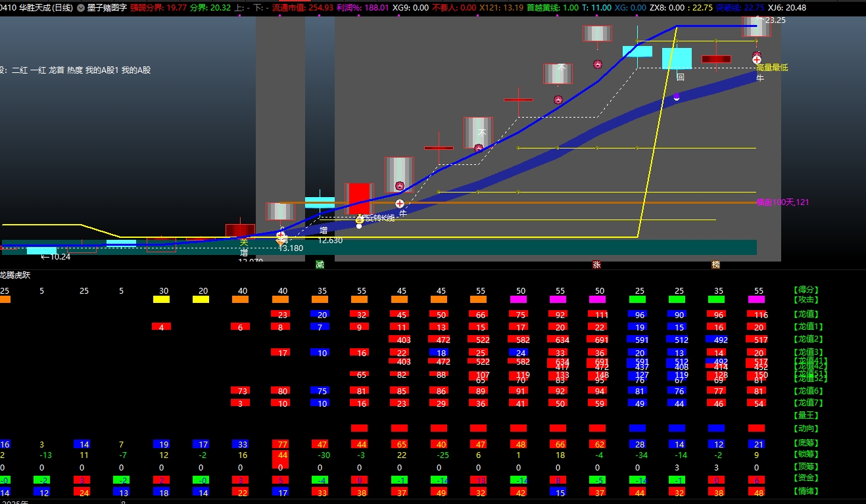Click the 突破线: 22.75 readout
866x504 pixels.
pos(740,8)
